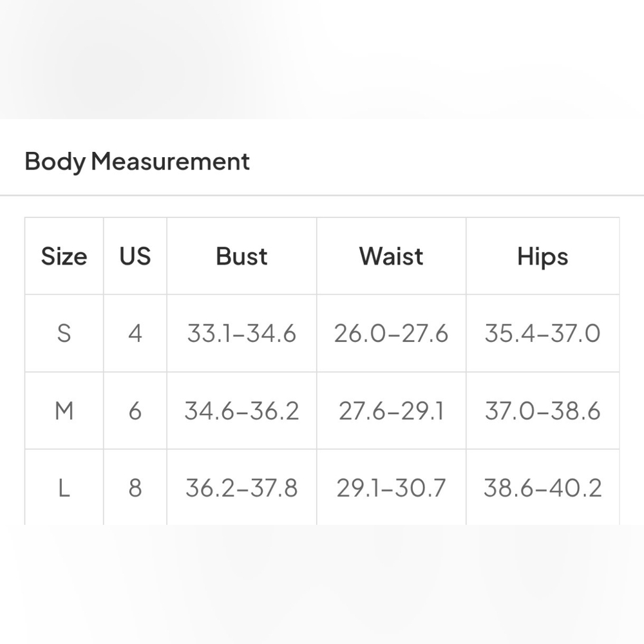Select the US column header
The height and width of the screenshot is (644, 644).
click(x=135, y=256)
